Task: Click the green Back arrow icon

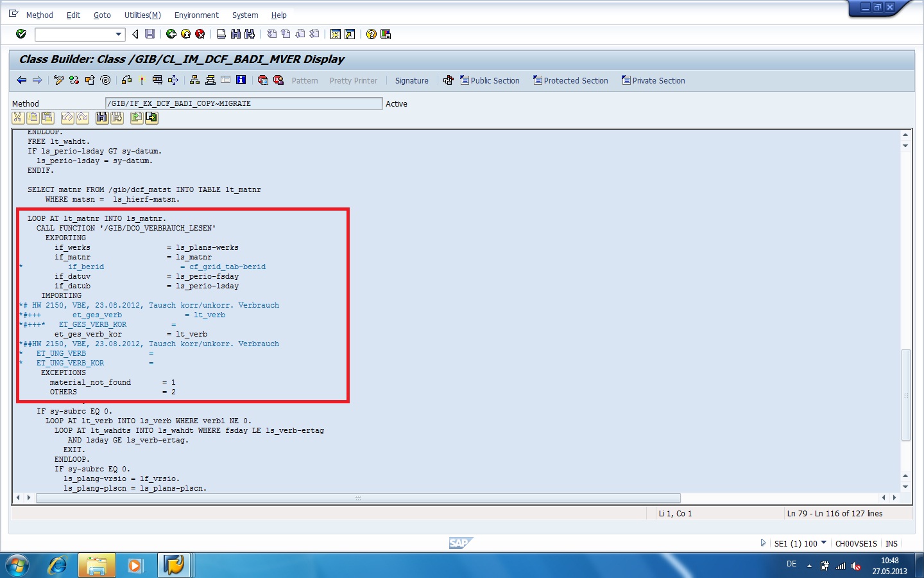Action: 171,34
